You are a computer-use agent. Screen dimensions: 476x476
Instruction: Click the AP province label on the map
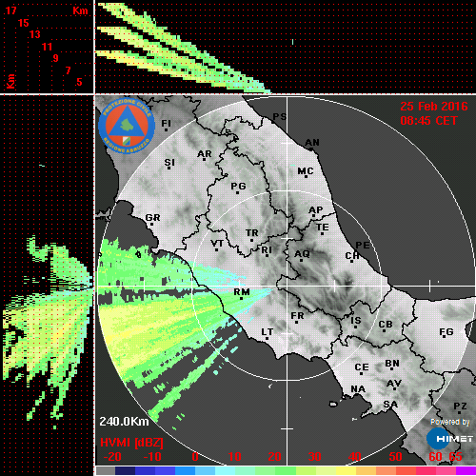[316, 210]
